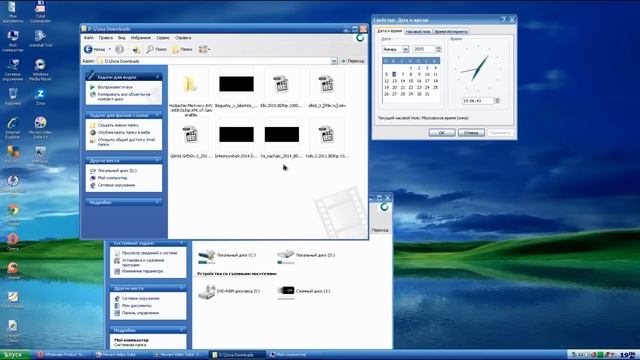640x360 pixels.
Task: Click Установка и удаление программ link
Action: [143, 262]
